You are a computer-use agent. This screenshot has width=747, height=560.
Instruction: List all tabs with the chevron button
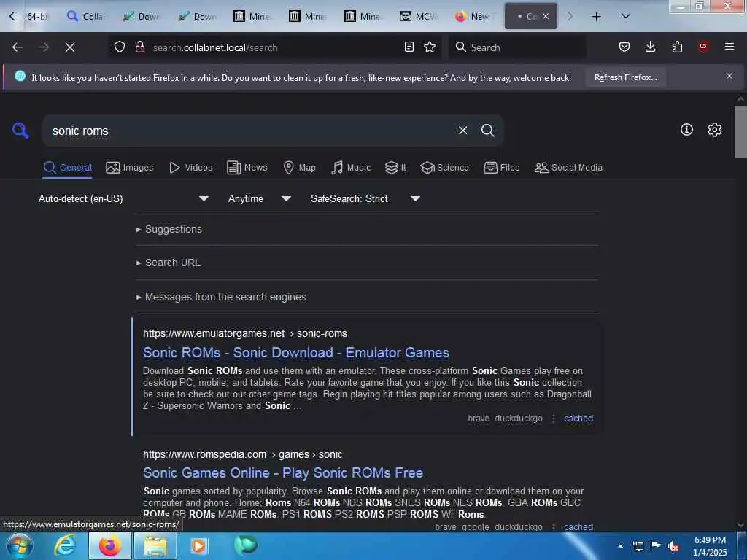pos(626,16)
